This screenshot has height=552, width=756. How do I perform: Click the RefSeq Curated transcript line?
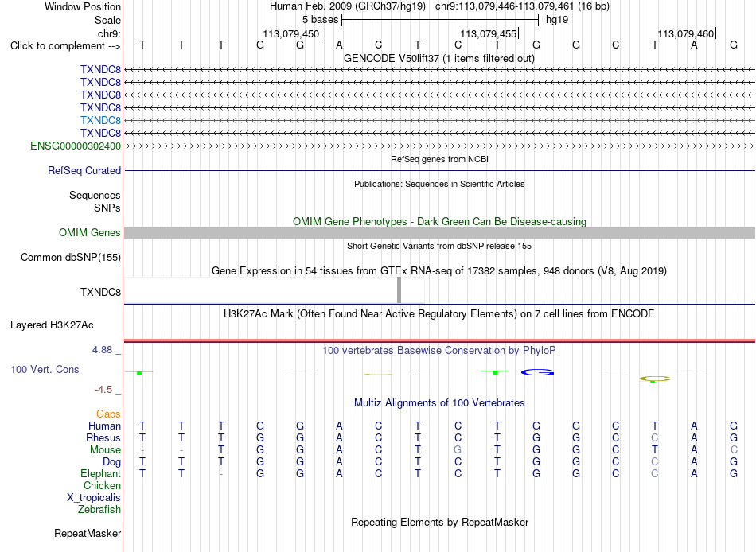coord(439,171)
